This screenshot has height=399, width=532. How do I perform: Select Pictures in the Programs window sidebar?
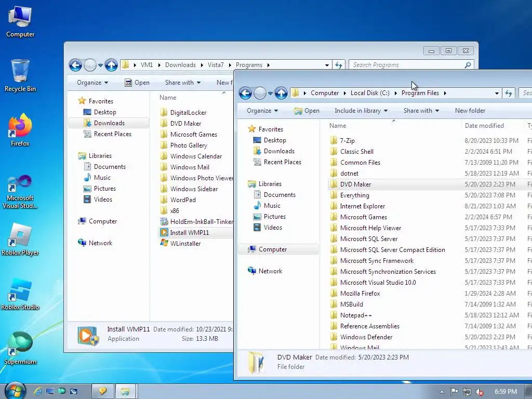tap(104, 188)
